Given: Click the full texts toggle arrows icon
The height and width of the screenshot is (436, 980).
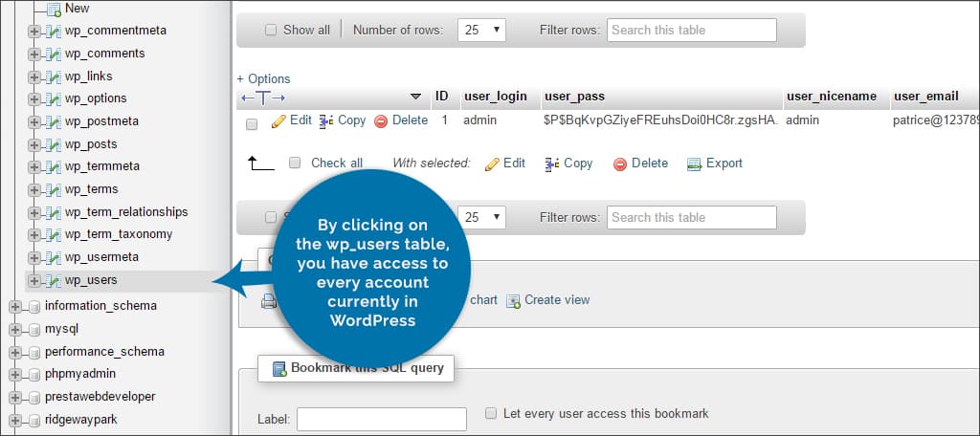Looking at the screenshot, I should point(263,98).
